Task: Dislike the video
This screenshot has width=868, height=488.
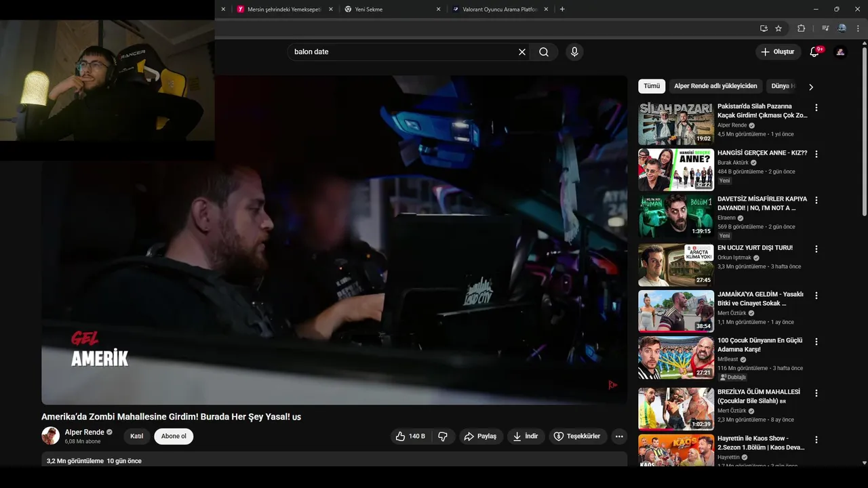Action: point(443,436)
